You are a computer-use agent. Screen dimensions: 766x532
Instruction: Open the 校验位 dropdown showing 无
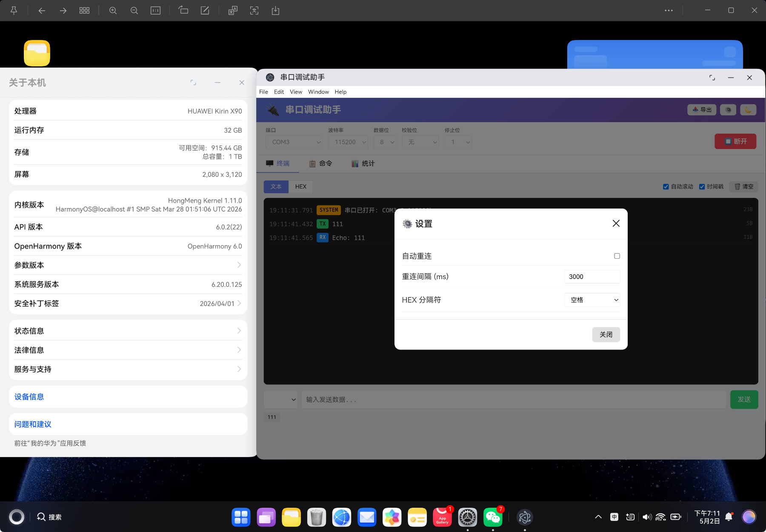pyautogui.click(x=420, y=142)
